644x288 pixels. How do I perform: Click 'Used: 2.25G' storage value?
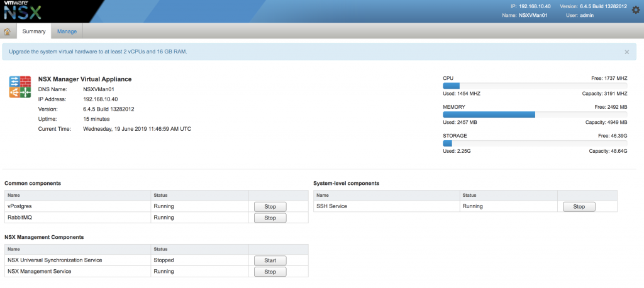coord(457,151)
